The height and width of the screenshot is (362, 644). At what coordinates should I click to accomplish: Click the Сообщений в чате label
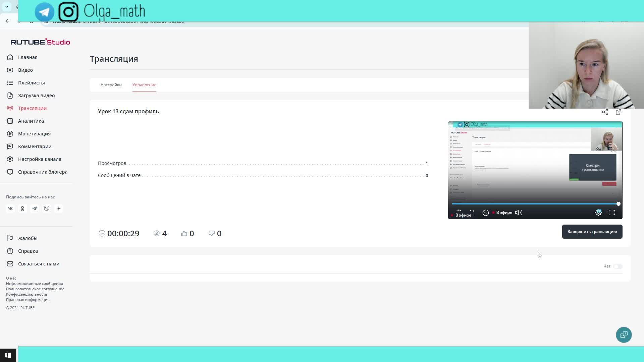pos(119,175)
